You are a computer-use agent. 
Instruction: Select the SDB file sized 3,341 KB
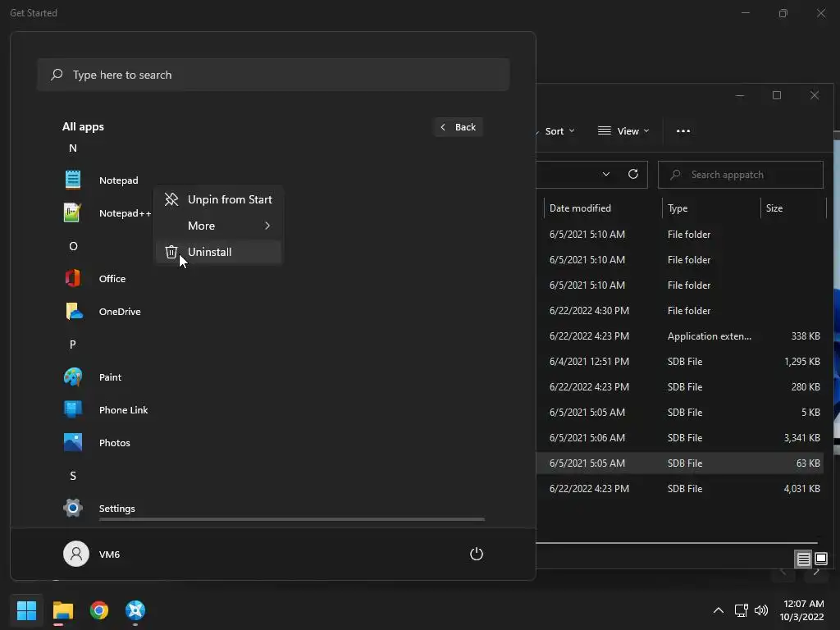[680, 438]
